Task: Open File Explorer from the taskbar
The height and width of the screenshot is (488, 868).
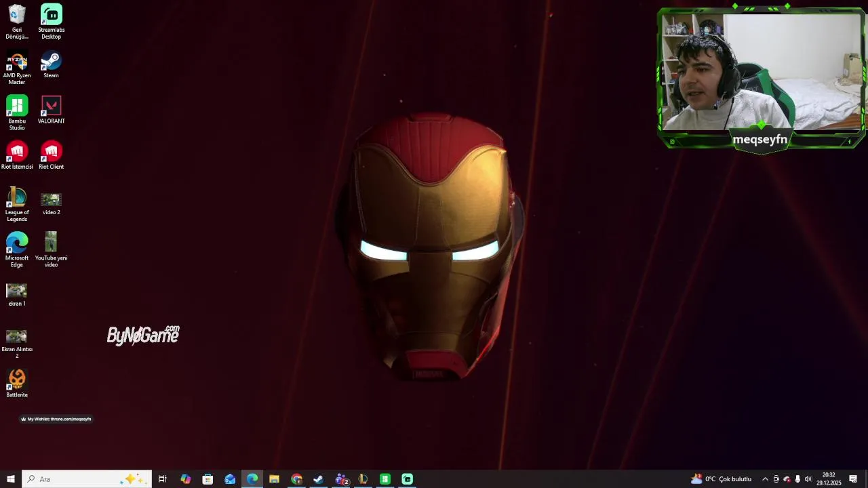Action: pyautogui.click(x=274, y=479)
